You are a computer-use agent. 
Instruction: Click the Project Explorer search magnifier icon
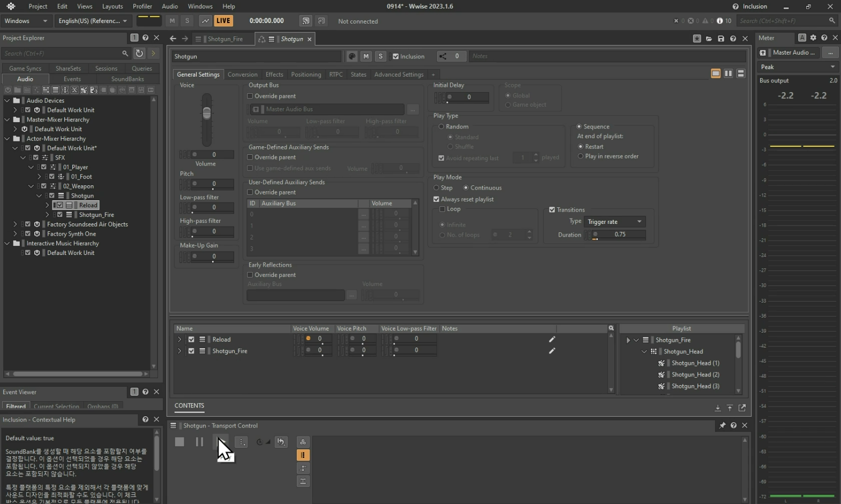pos(125,54)
